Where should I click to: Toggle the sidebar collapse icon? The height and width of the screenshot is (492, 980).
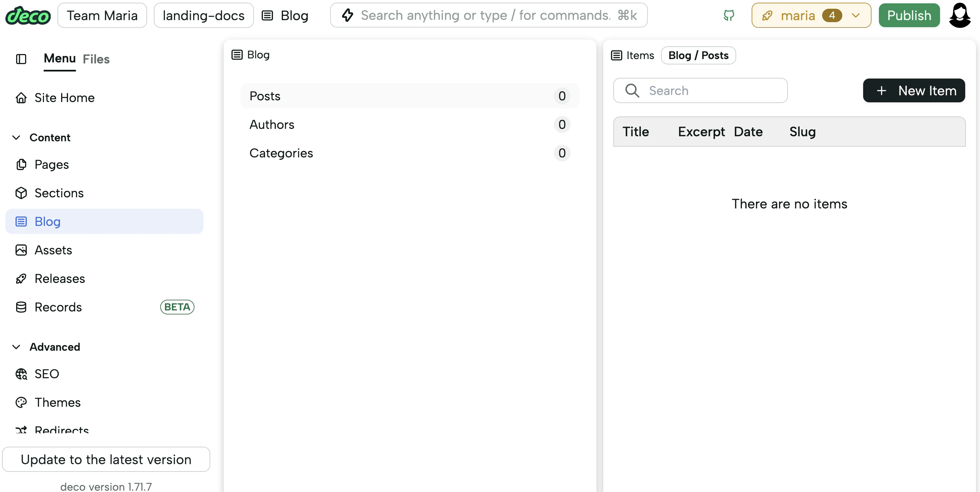tap(21, 59)
